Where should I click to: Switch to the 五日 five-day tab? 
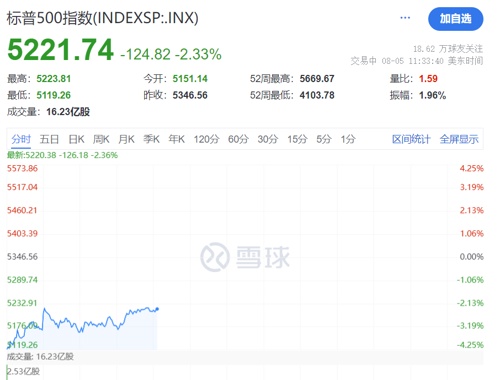(49, 139)
